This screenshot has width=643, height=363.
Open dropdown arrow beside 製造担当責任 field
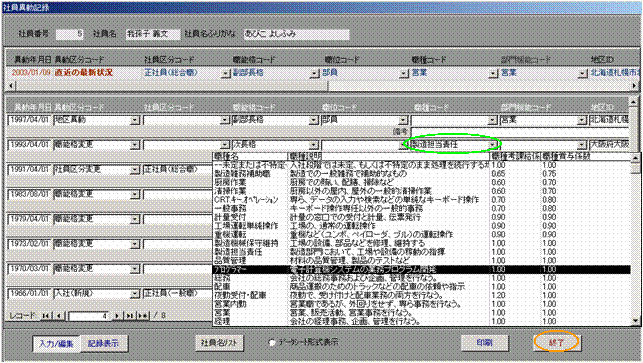pyautogui.click(x=493, y=145)
